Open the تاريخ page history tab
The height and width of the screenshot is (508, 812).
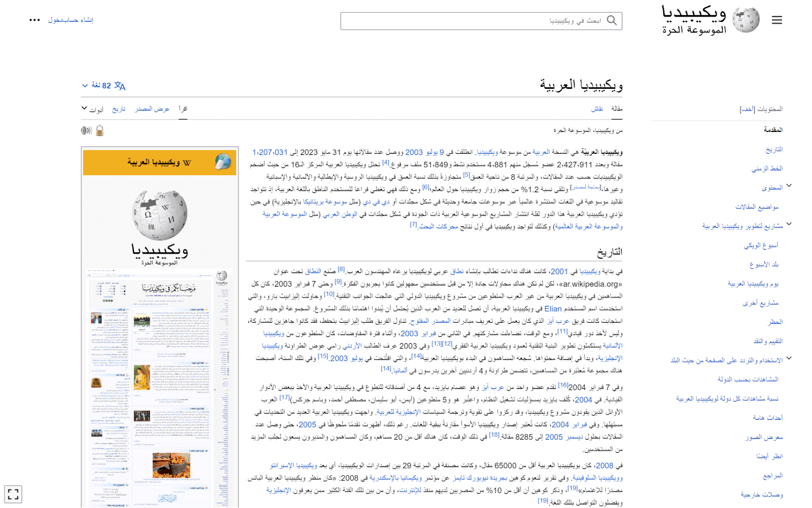(x=119, y=109)
